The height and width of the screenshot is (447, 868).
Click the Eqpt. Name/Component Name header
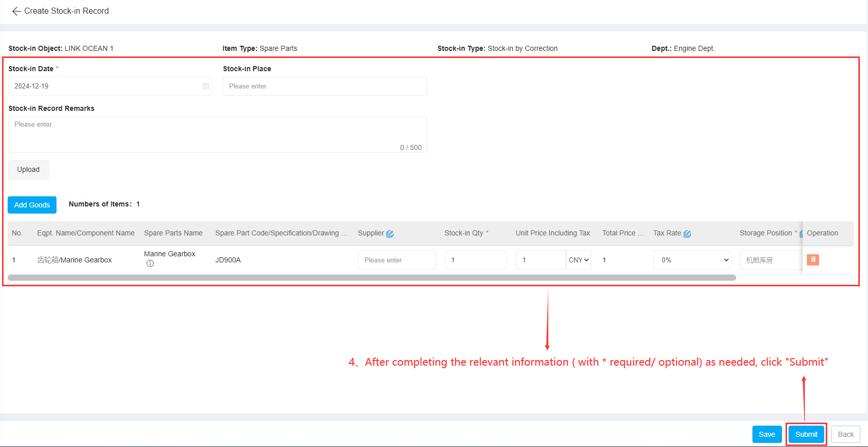click(86, 233)
